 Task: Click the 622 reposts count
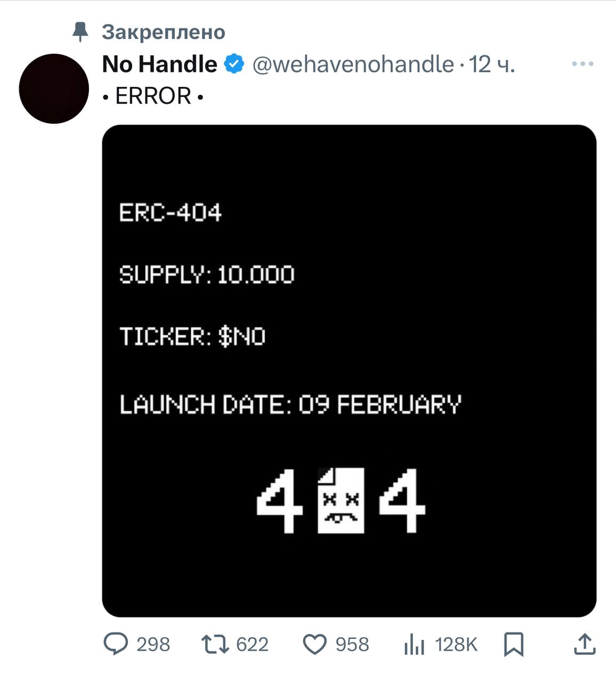click(x=252, y=644)
